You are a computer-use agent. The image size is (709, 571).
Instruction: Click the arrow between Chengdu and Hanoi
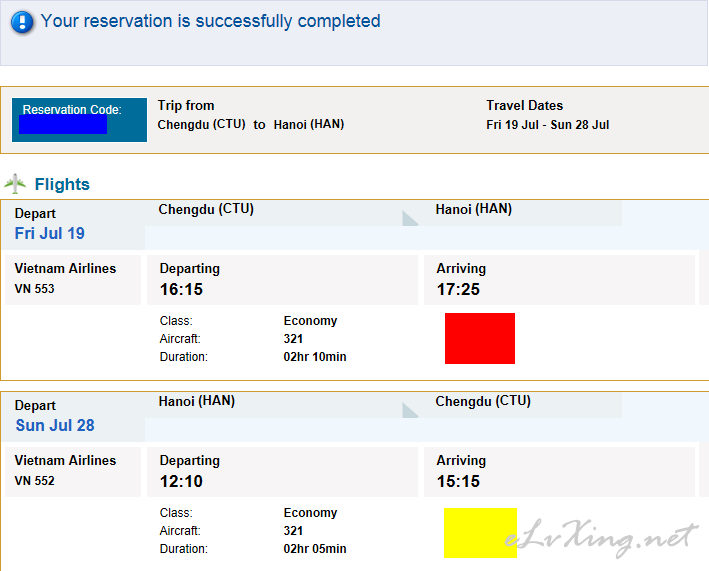pos(410,218)
